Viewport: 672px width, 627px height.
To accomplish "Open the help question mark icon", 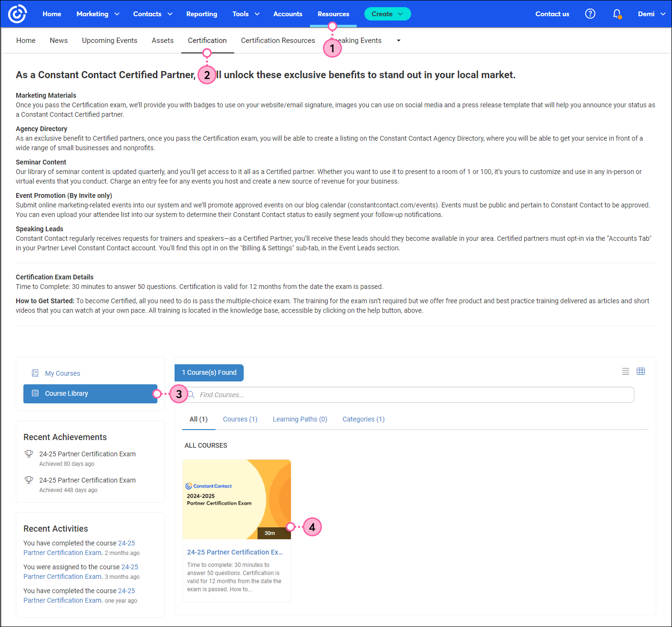I will 590,14.
